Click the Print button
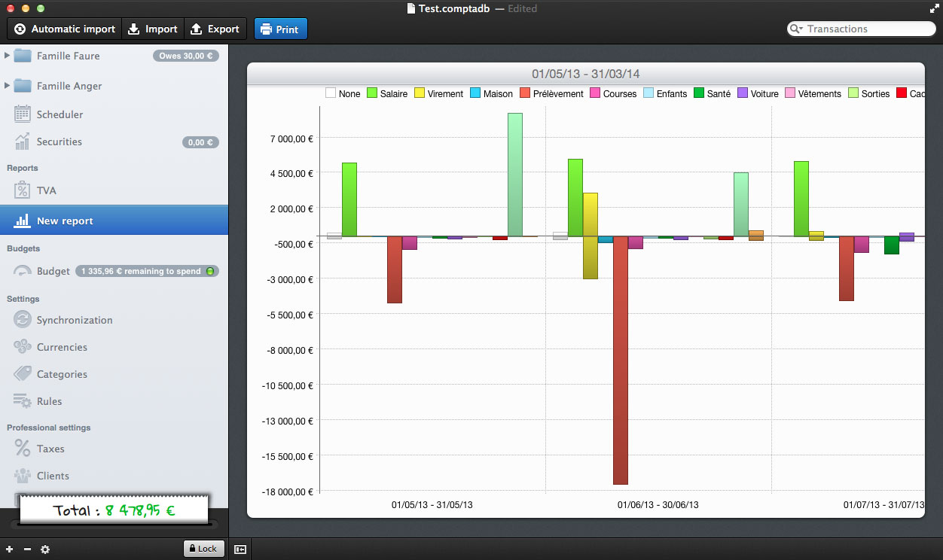The width and height of the screenshot is (943, 560). [280, 29]
